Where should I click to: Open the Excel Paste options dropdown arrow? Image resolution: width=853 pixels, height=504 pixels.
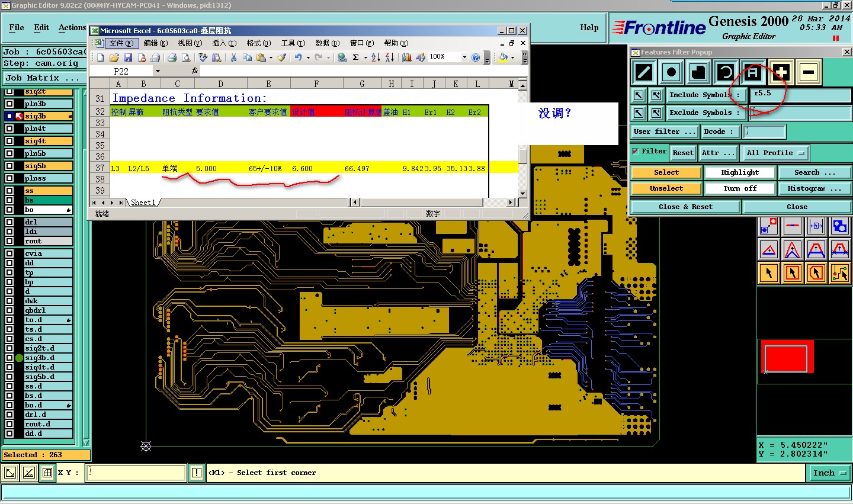pyautogui.click(x=271, y=57)
